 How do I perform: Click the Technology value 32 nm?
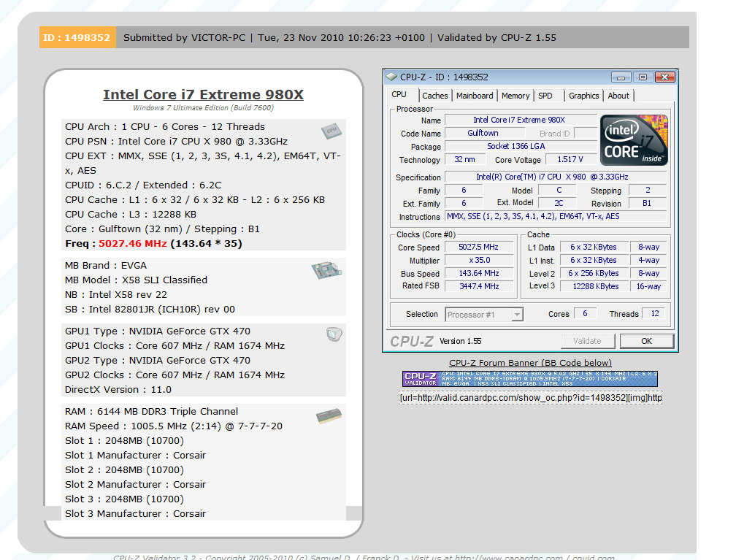[x=464, y=160]
